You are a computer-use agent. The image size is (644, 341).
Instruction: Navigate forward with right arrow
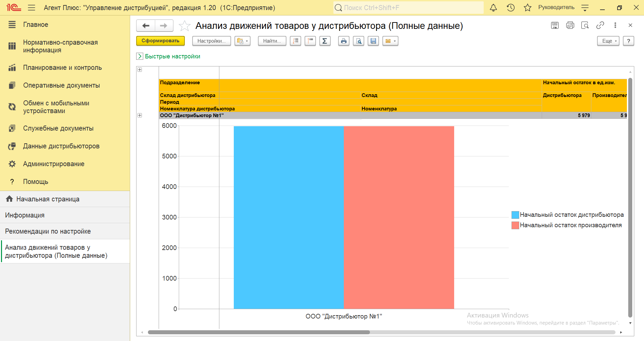(x=164, y=26)
